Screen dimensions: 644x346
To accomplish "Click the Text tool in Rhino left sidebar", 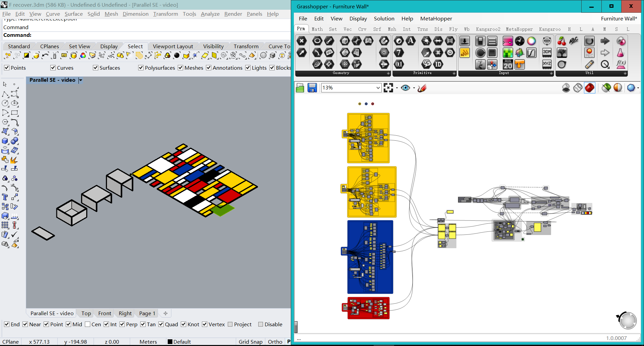I will 5,197.
